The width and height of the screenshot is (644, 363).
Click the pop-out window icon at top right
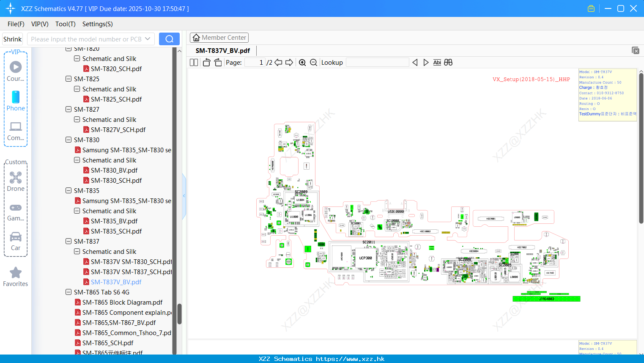636,50
